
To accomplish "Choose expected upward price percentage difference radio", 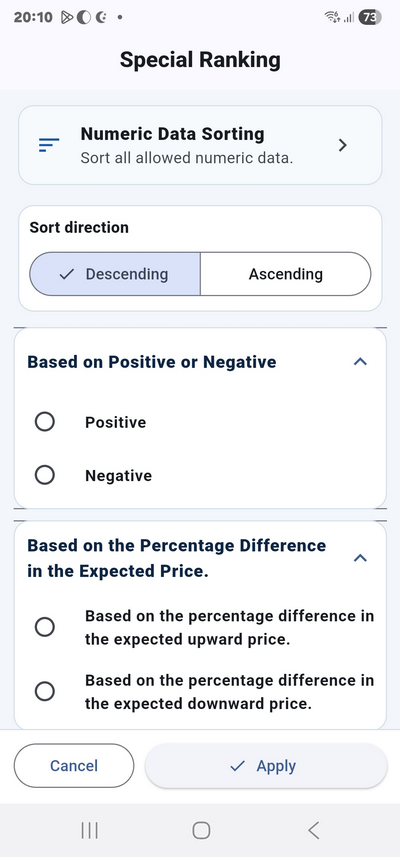I will [44, 627].
